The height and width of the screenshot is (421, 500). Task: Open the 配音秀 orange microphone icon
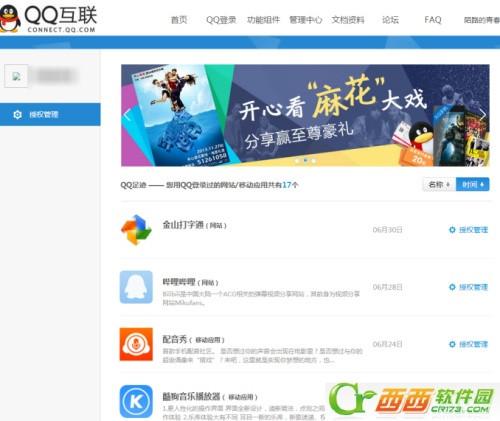click(x=136, y=344)
